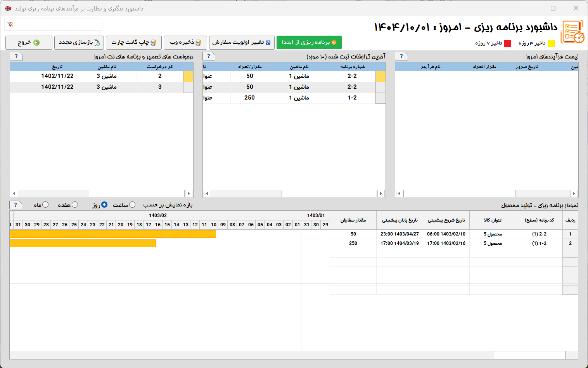Click the pin icon beside the search box
Screen dimensions: 588x368
pos(10,24)
